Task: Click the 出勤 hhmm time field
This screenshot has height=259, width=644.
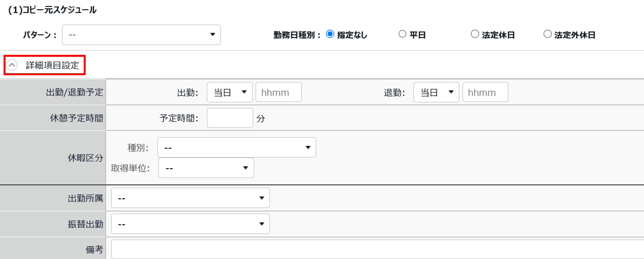Action: click(x=279, y=92)
